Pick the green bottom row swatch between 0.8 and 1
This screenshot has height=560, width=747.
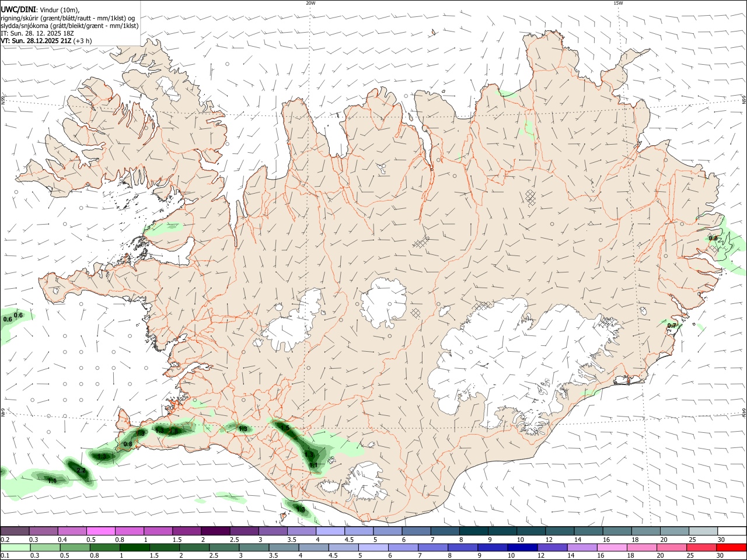[104, 547]
